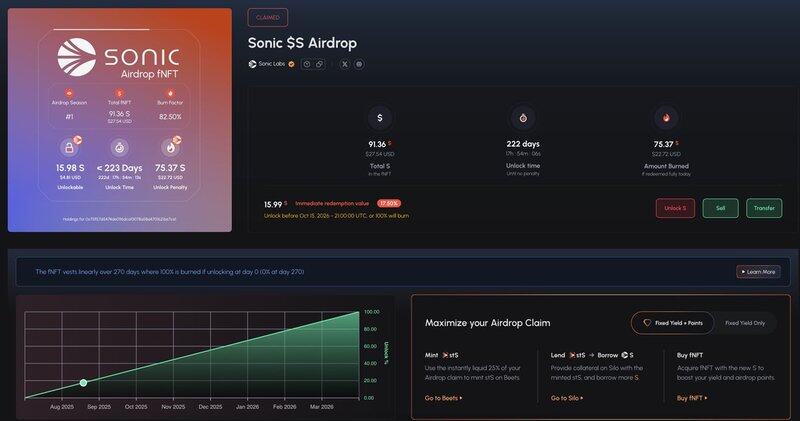This screenshot has height=421, width=800.
Task: Click the Unlock before Oct 15, 2026 warning text
Action: (336, 216)
